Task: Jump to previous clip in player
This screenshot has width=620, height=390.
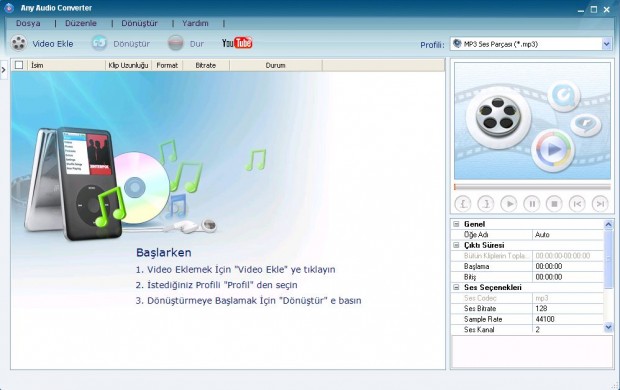Action: (577, 204)
